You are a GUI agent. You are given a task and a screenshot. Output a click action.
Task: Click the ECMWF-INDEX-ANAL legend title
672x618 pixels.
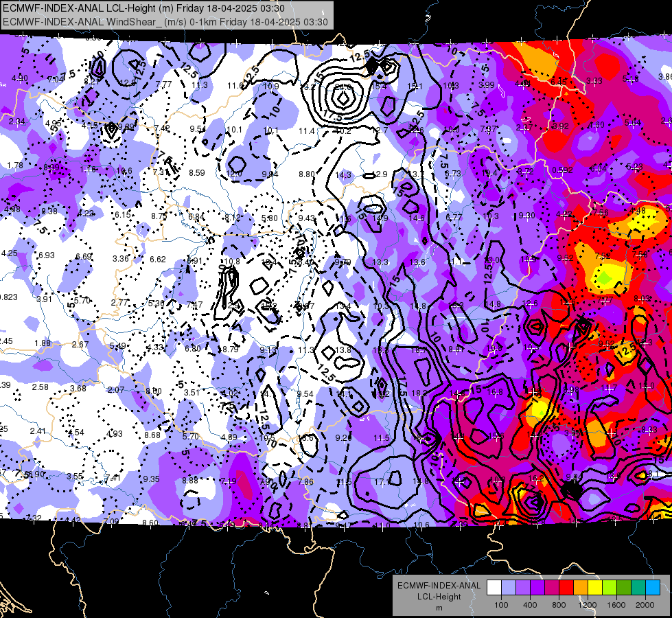click(x=439, y=586)
